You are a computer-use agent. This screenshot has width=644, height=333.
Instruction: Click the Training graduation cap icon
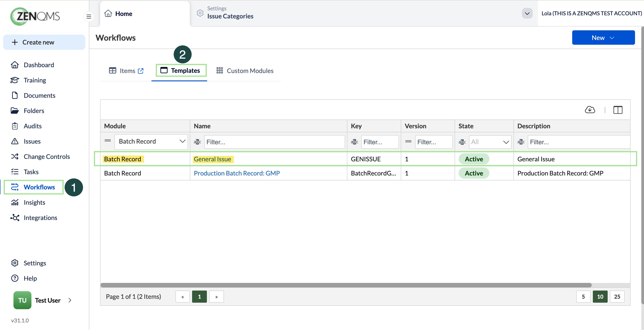pos(15,80)
